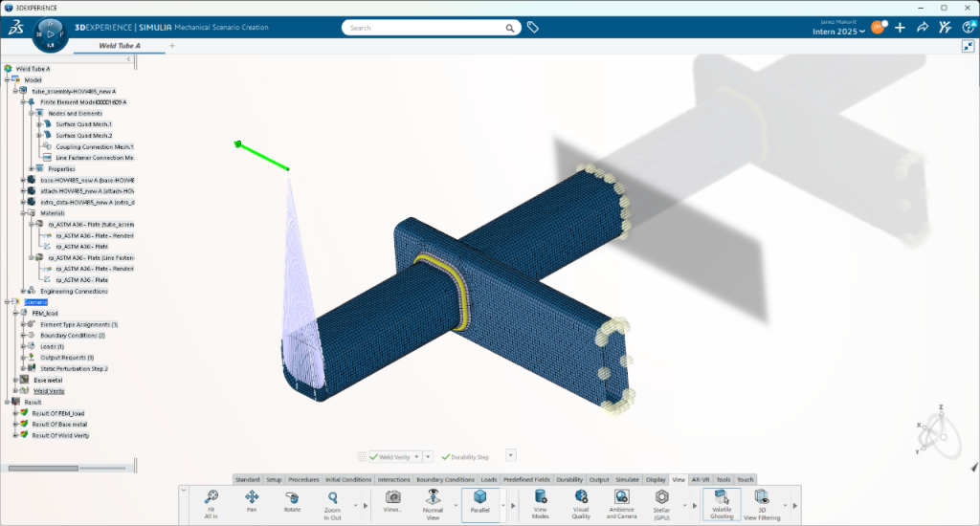The image size is (980, 526).
Task: Open the Zoom In Out flyout arrow
Action: click(x=356, y=505)
